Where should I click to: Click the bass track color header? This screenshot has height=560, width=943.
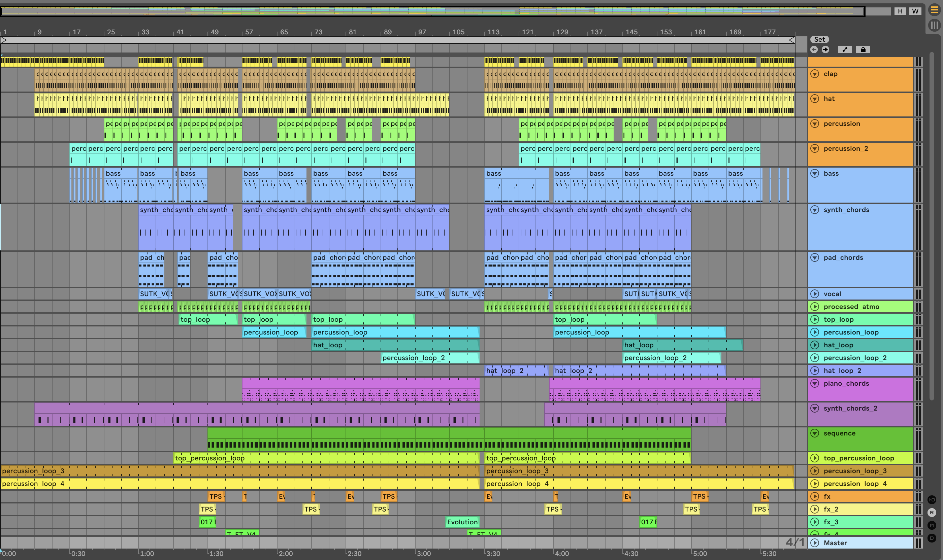pyautogui.click(x=865, y=185)
